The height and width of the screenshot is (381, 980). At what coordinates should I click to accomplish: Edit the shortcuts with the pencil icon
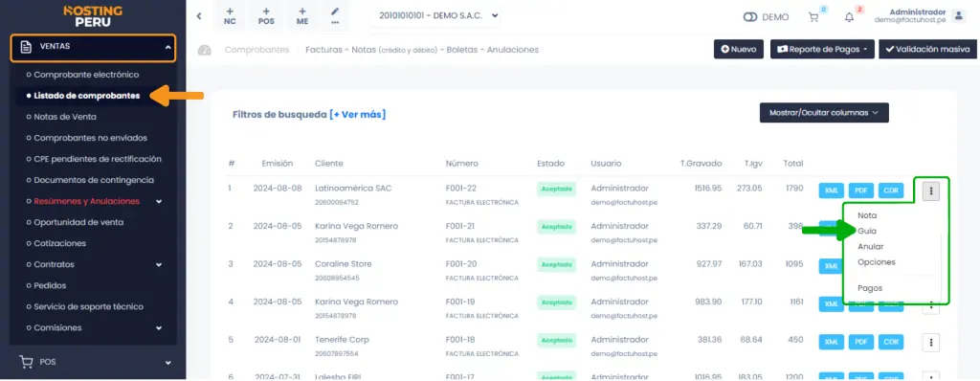tap(335, 15)
